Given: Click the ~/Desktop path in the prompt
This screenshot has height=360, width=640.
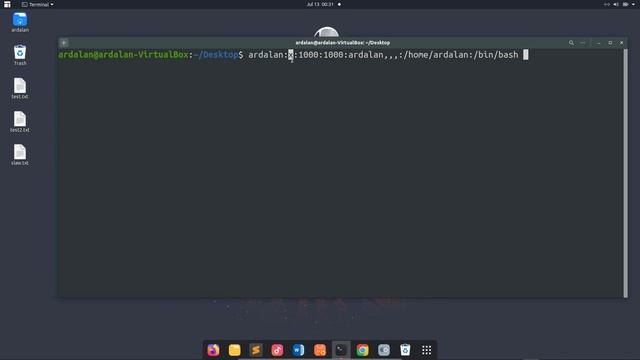Looking at the screenshot, I should [216, 55].
